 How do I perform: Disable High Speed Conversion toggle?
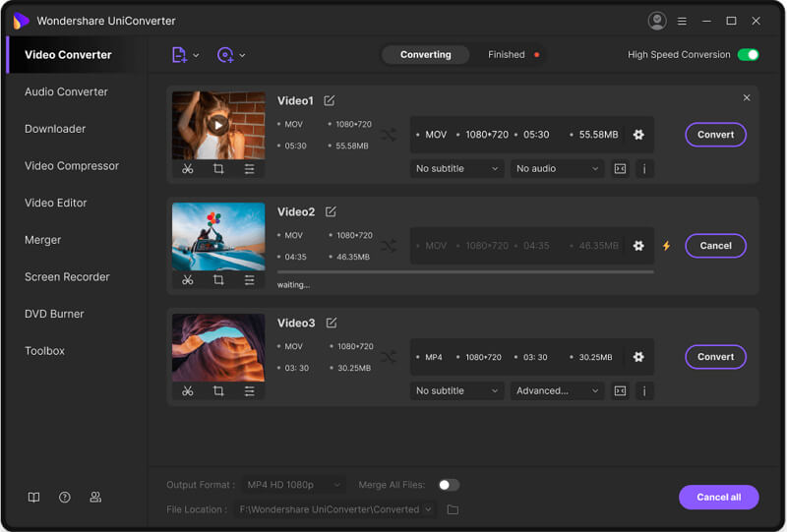[x=748, y=55]
